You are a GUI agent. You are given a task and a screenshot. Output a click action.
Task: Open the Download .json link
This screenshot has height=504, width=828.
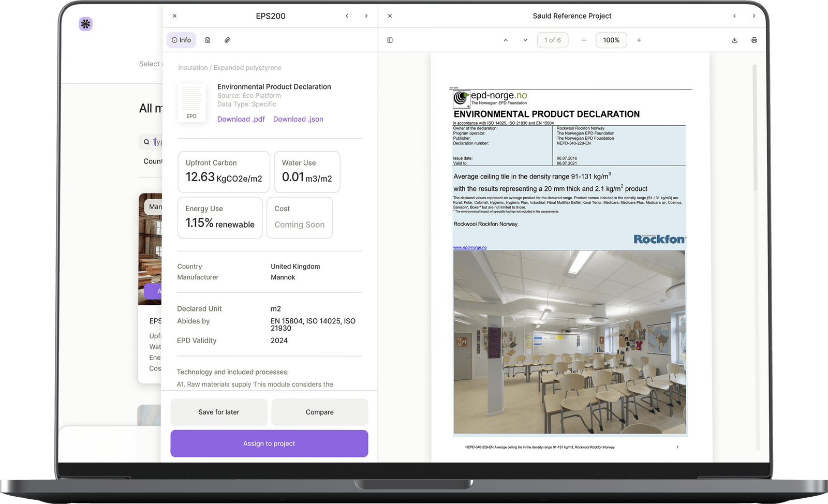pos(298,119)
